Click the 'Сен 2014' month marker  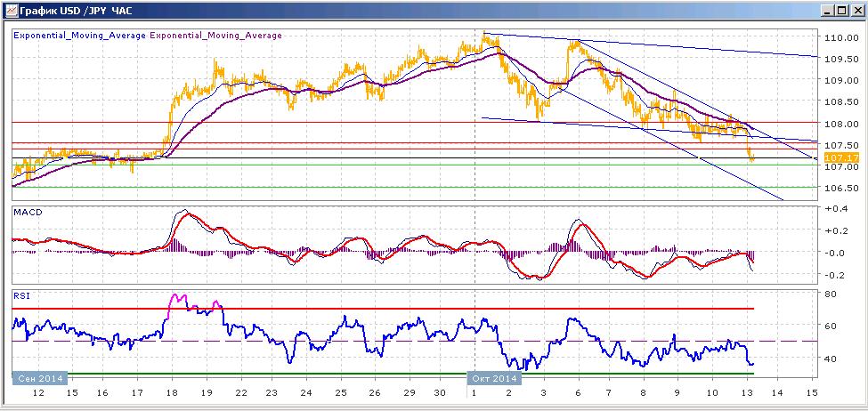pyautogui.click(x=40, y=378)
